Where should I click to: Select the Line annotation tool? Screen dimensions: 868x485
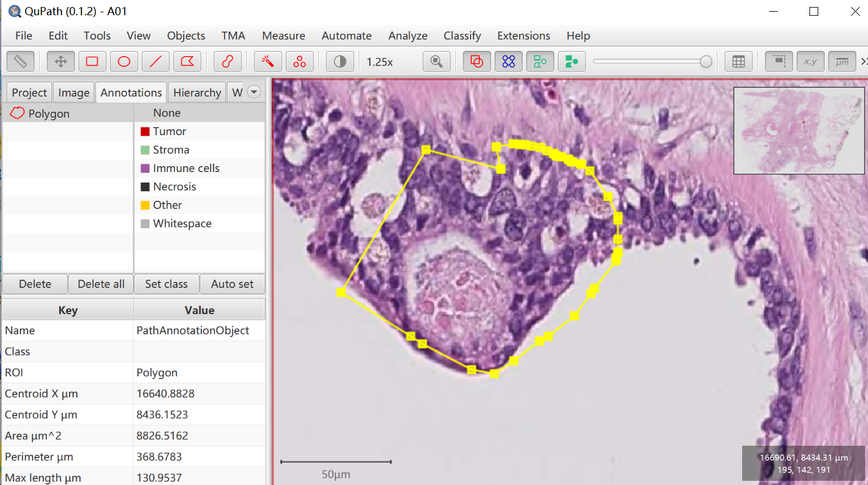tap(155, 61)
